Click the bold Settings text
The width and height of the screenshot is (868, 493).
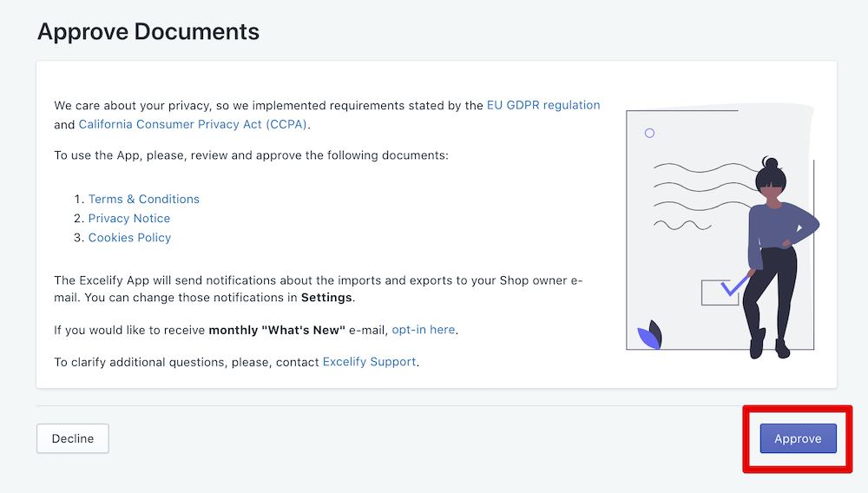326,298
